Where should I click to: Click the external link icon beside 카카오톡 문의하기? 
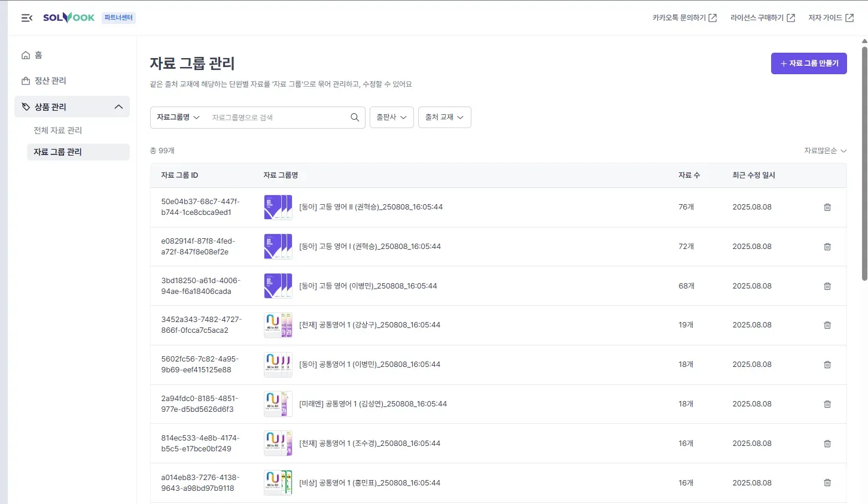pos(712,18)
